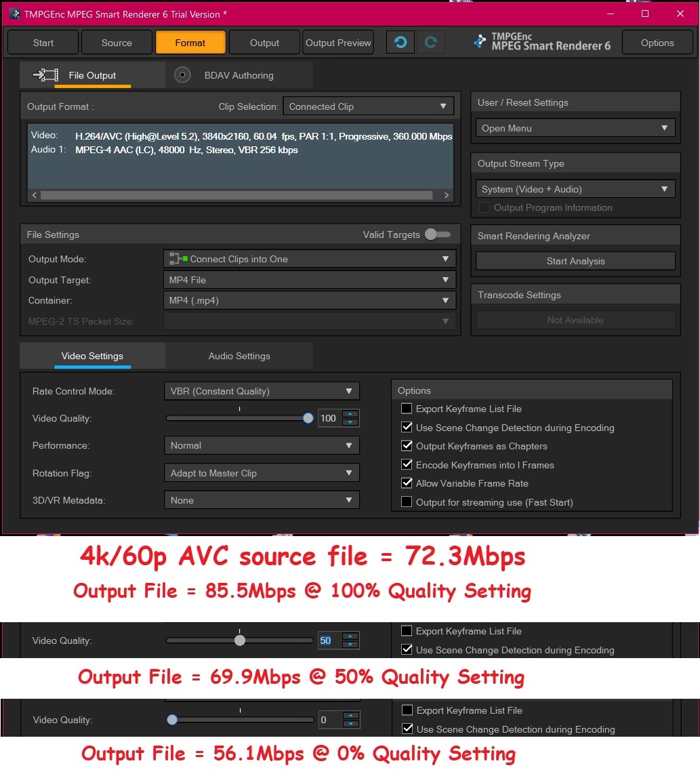The height and width of the screenshot is (774, 700).
Task: Open the Clip Selection dropdown
Action: [368, 106]
